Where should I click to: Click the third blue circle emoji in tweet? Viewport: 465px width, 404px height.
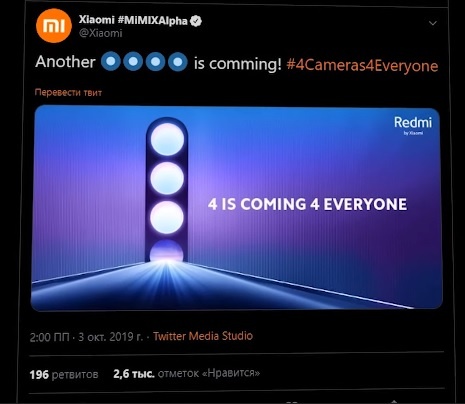pos(155,62)
